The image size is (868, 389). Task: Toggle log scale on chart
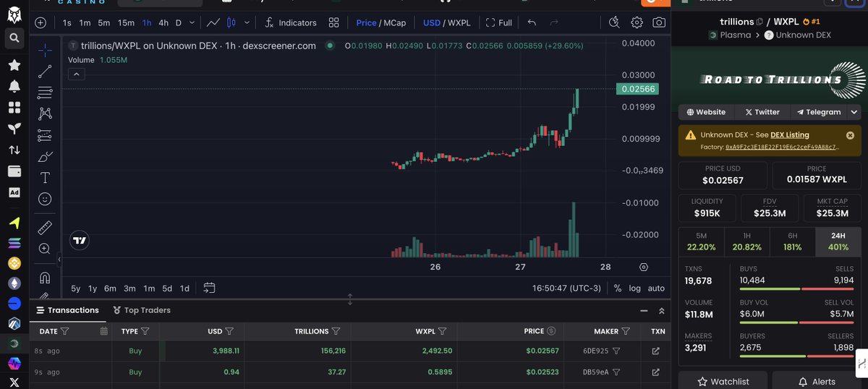[x=634, y=288]
